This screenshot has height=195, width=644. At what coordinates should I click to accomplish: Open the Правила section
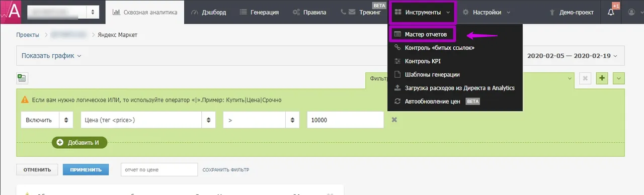[309, 12]
